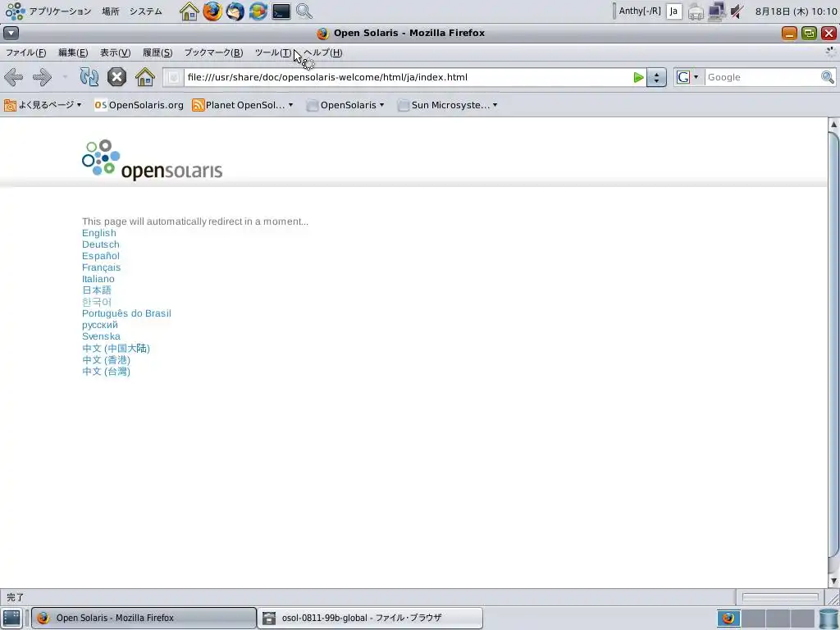
Task: Open the 履歴(S) menu
Action: tap(157, 52)
